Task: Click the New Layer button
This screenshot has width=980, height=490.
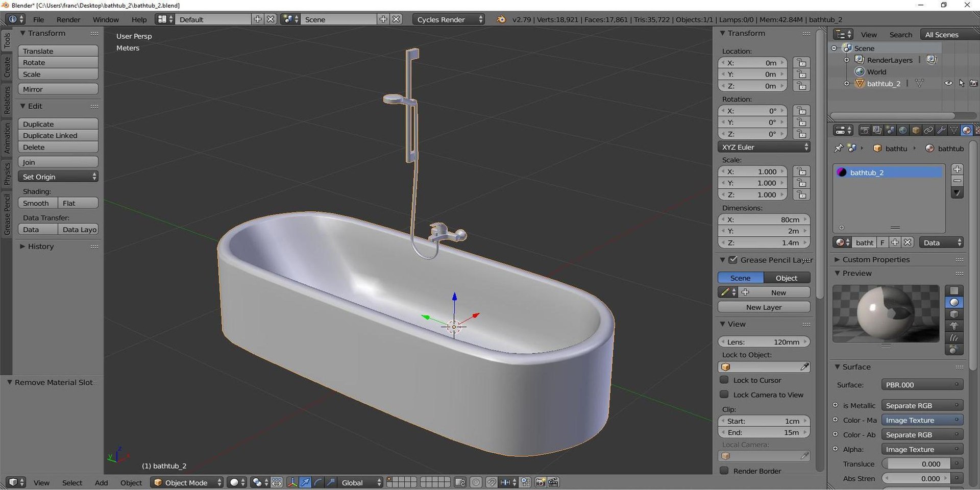Action: click(x=764, y=307)
